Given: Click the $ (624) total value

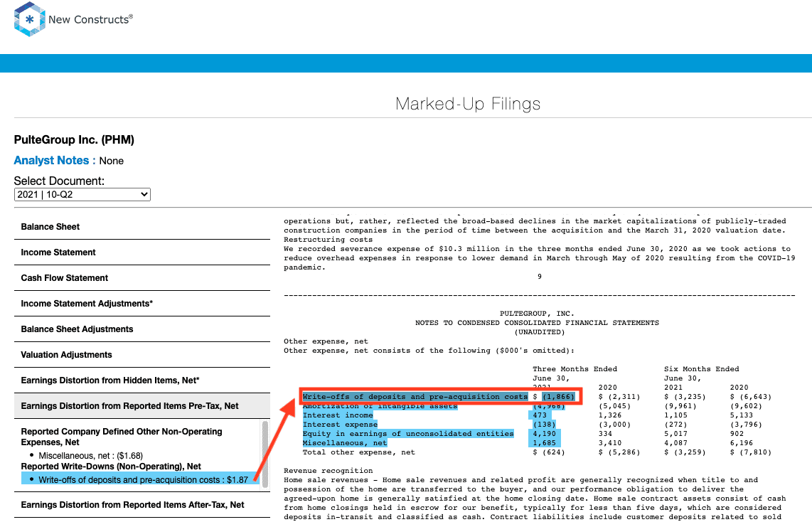Looking at the screenshot, I should click(x=549, y=452).
